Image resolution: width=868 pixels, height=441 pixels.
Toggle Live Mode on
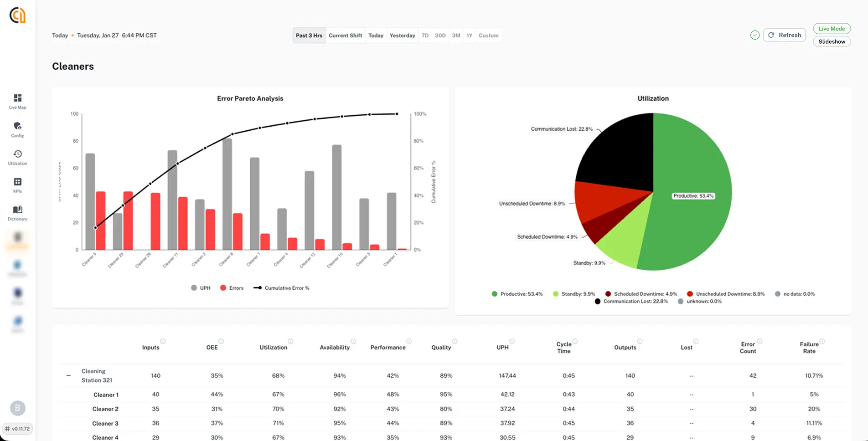[x=832, y=28]
